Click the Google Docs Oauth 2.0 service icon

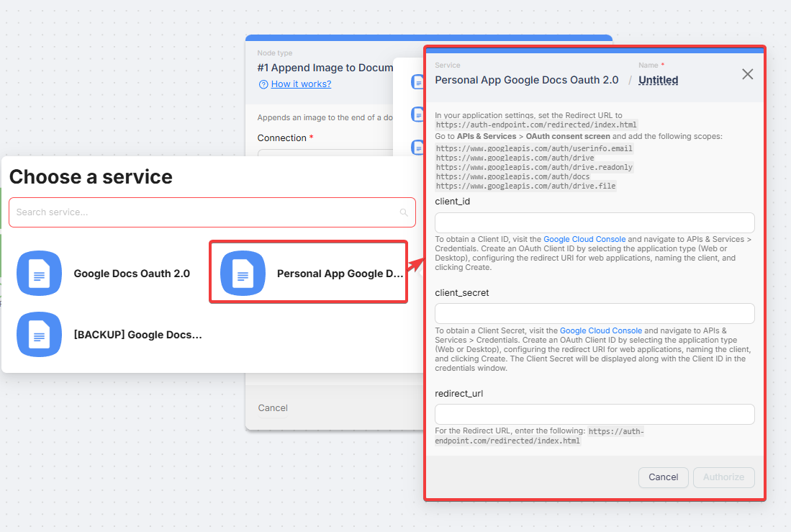40,273
